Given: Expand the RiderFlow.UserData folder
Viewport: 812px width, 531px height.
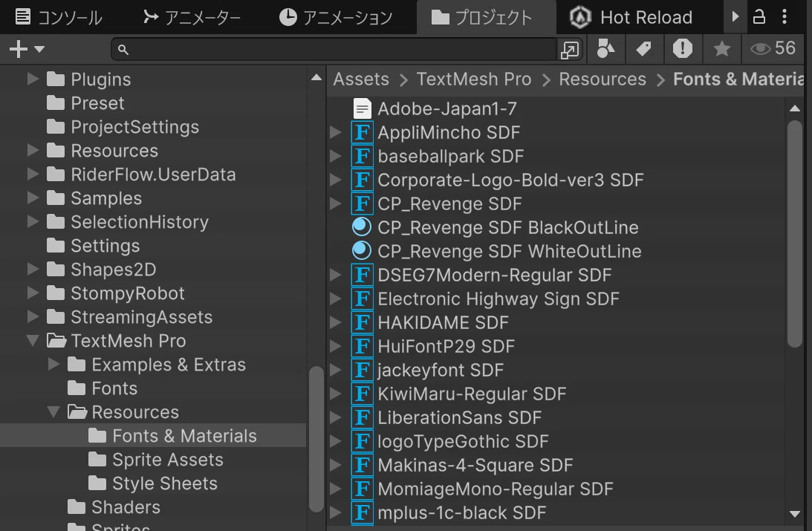Looking at the screenshot, I should pyautogui.click(x=33, y=175).
